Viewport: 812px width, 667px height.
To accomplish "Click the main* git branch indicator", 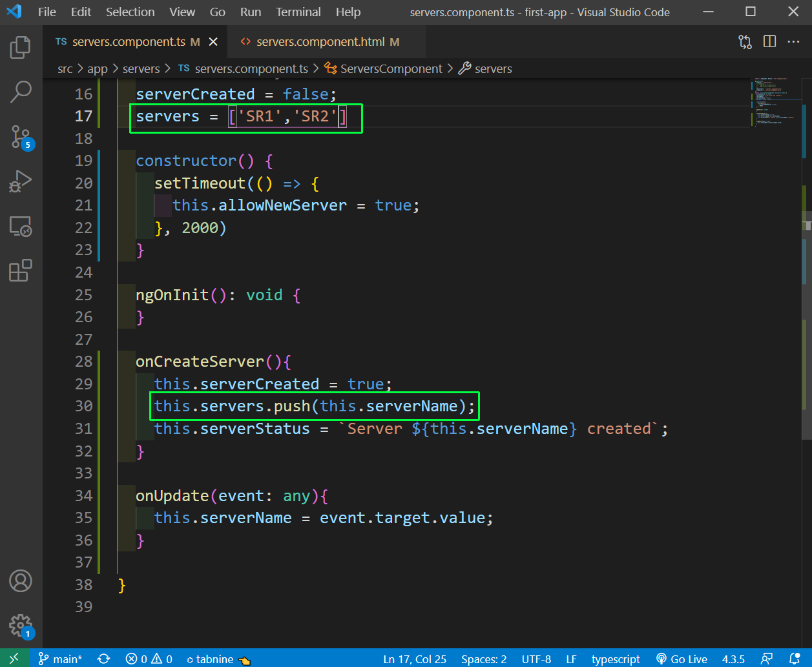I will tap(60, 659).
